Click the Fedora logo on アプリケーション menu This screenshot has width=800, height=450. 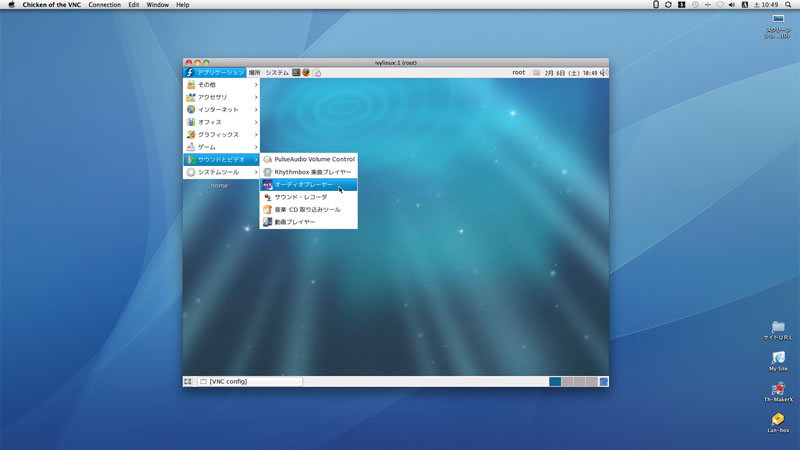189,72
